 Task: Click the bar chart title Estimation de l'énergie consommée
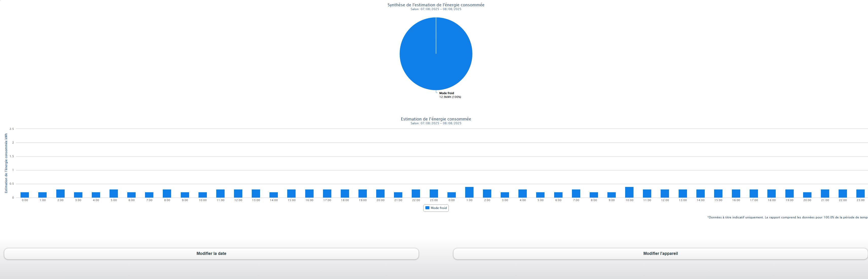click(x=436, y=119)
